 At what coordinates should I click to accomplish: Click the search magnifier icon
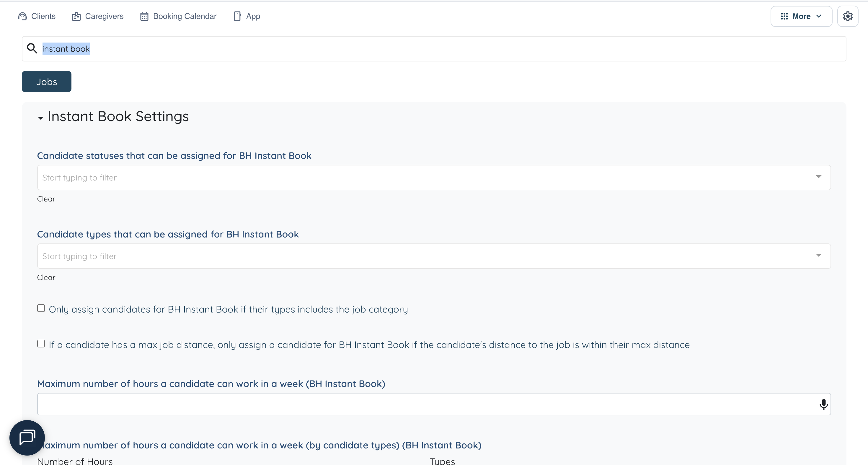(x=32, y=48)
